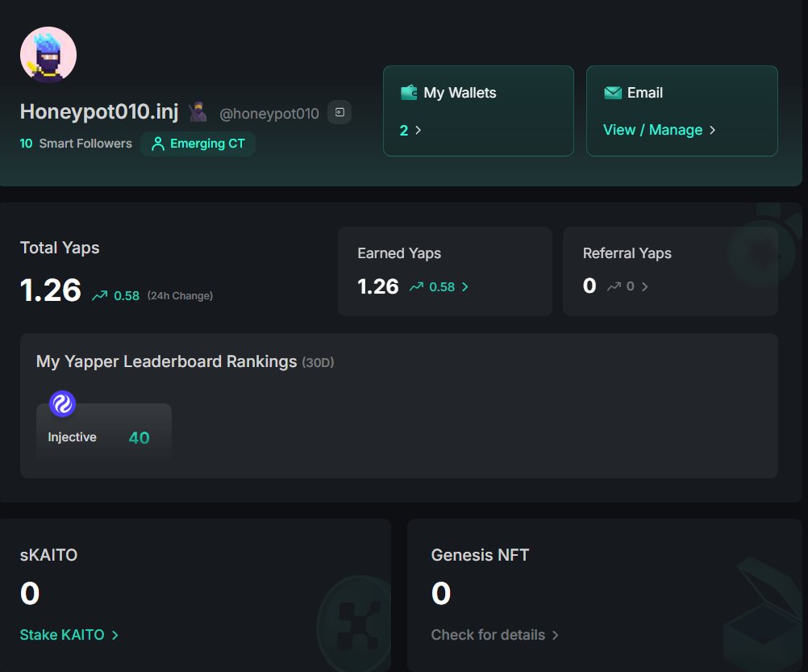Click the person icon in Emerging CT badge
Screen dimensions: 808x672
point(158,144)
